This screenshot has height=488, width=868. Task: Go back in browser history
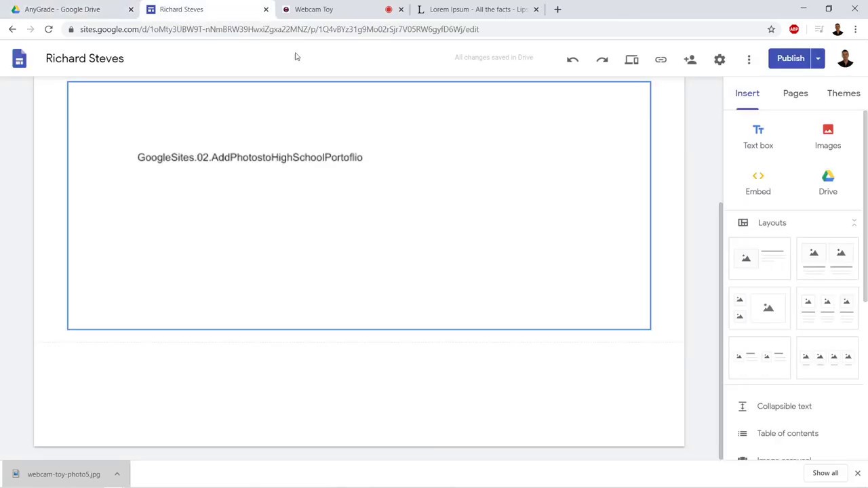point(12,29)
